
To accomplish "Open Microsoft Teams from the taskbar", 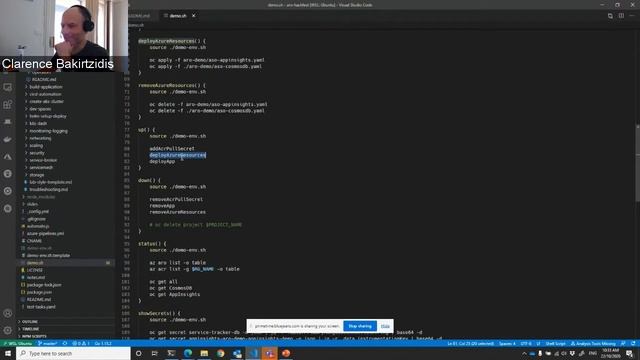I will [x=269, y=353].
